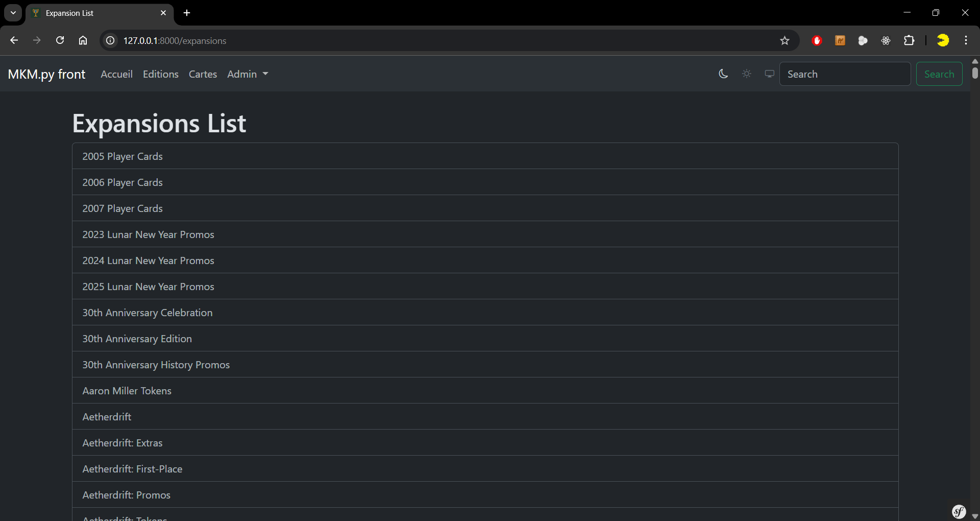Image resolution: width=980 pixels, height=521 pixels.
Task: Bookmark this page with the star
Action: [x=785, y=40]
